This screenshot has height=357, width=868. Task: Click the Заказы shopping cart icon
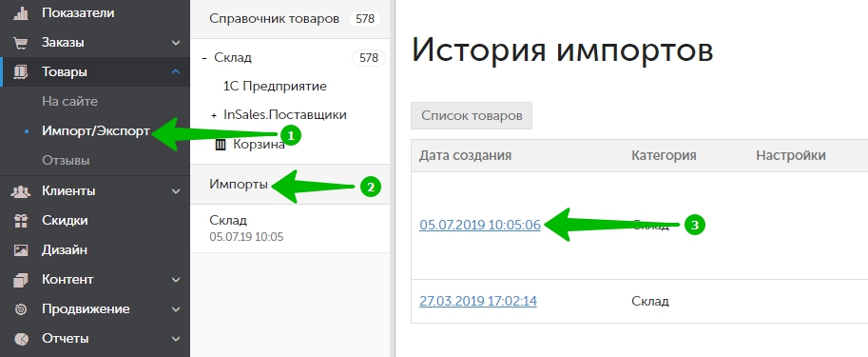pos(21,43)
